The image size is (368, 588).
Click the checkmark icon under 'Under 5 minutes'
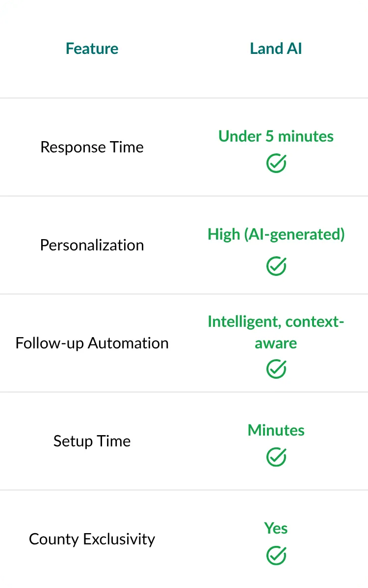pos(276,163)
